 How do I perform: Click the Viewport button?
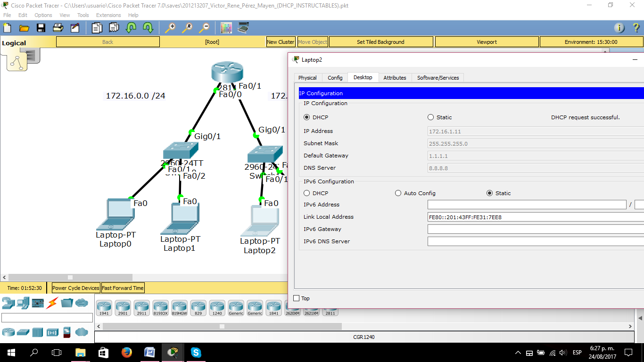pyautogui.click(x=487, y=42)
